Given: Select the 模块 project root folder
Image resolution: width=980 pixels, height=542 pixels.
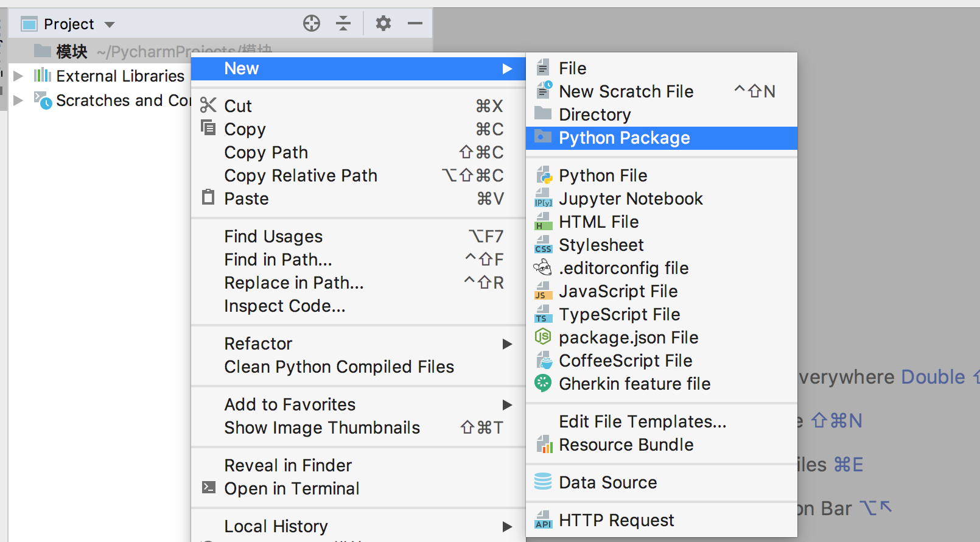Looking at the screenshot, I should click(71, 52).
